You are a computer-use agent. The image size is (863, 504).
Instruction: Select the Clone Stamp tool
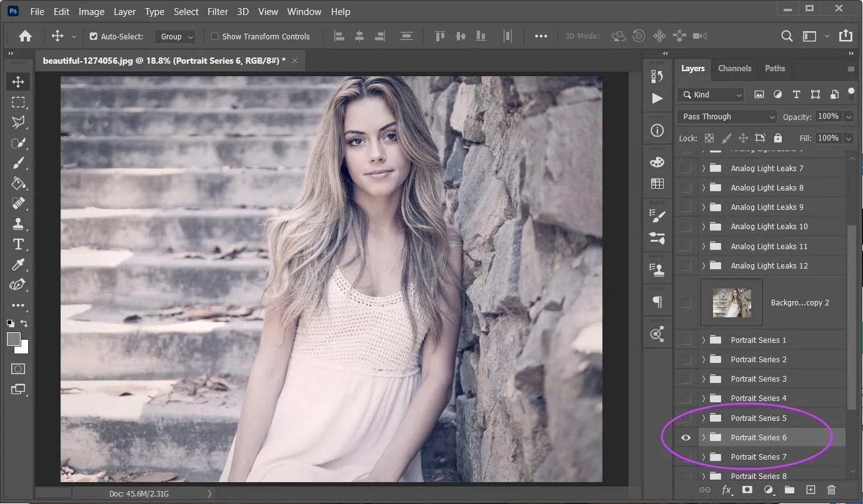pyautogui.click(x=18, y=224)
